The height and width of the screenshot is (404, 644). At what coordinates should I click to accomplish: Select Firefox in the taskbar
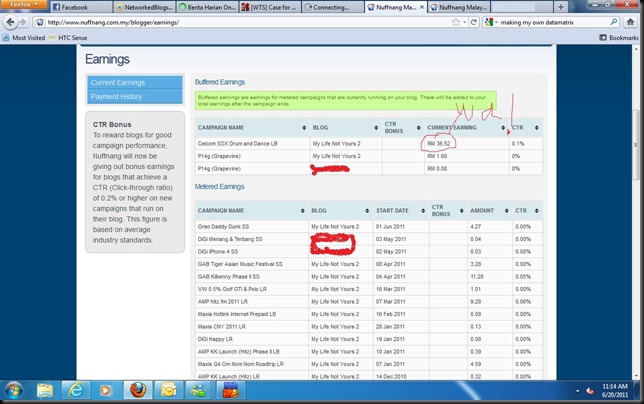138,390
